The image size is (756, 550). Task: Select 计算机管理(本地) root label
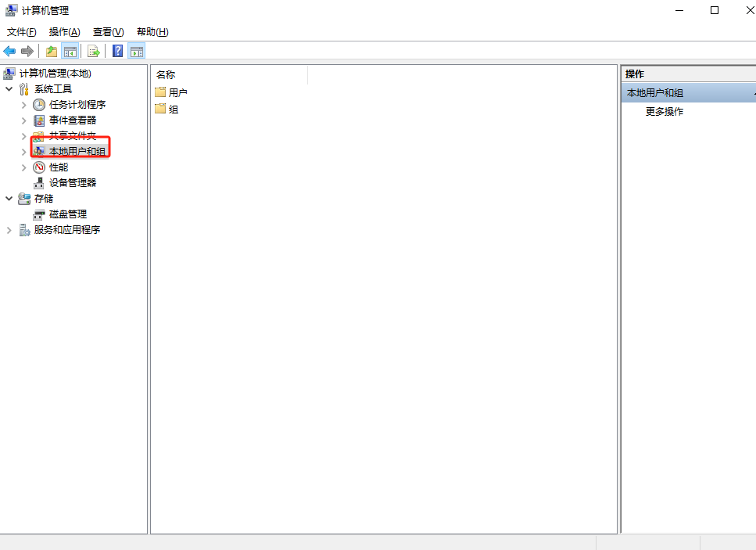(x=56, y=74)
